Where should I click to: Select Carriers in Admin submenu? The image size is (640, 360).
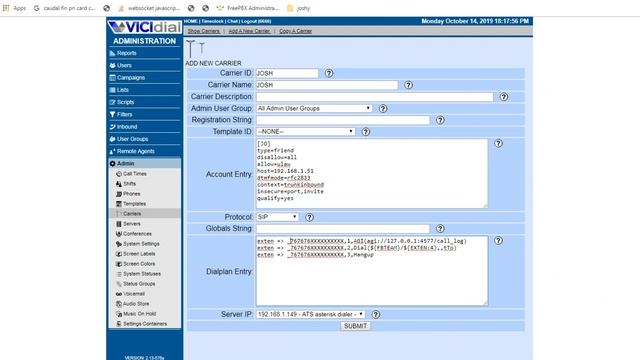point(144,213)
